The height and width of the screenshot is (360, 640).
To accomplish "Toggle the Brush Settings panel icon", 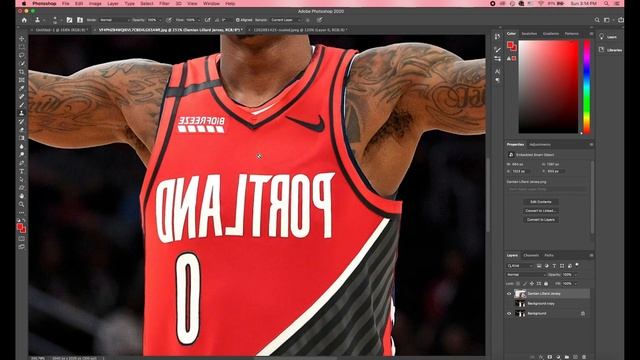I will click(69, 20).
